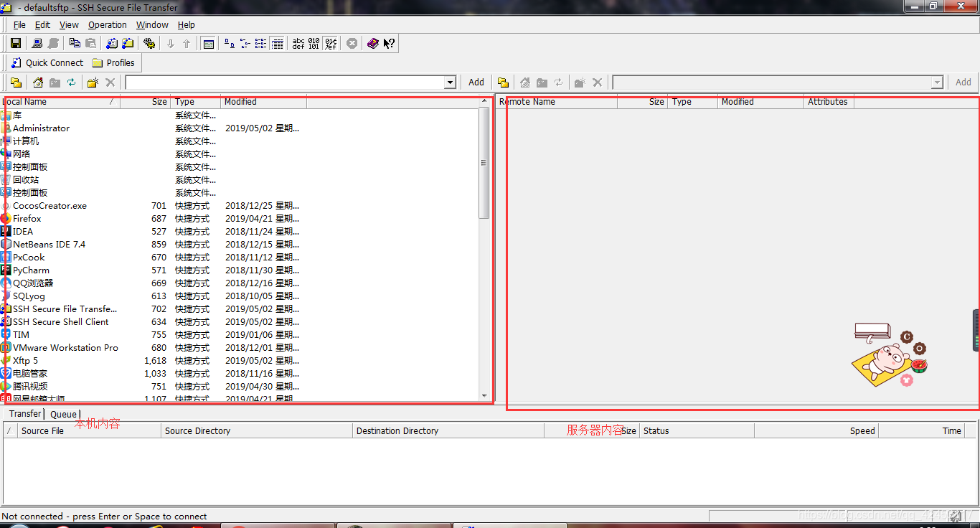Click the Help book icon
980x528 pixels.
click(373, 44)
